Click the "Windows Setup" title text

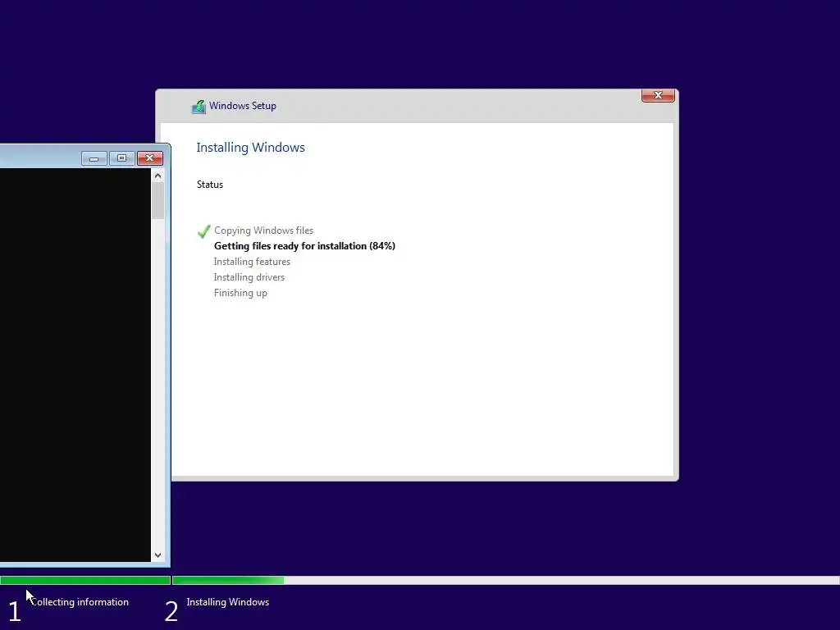(243, 106)
